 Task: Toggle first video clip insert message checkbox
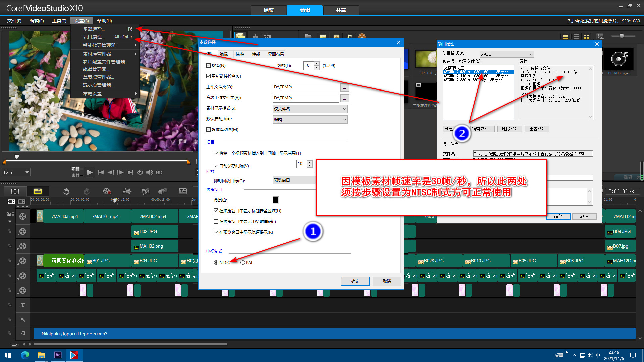click(216, 153)
